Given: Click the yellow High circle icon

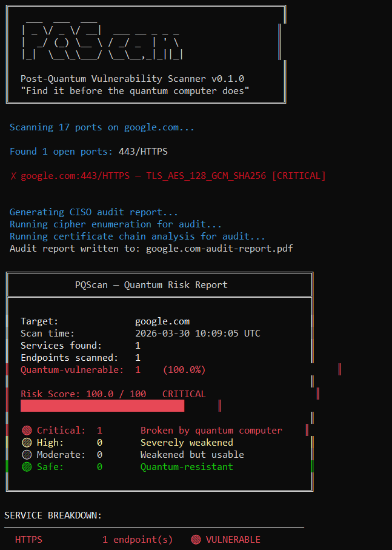Looking at the screenshot, I should coord(27,443).
